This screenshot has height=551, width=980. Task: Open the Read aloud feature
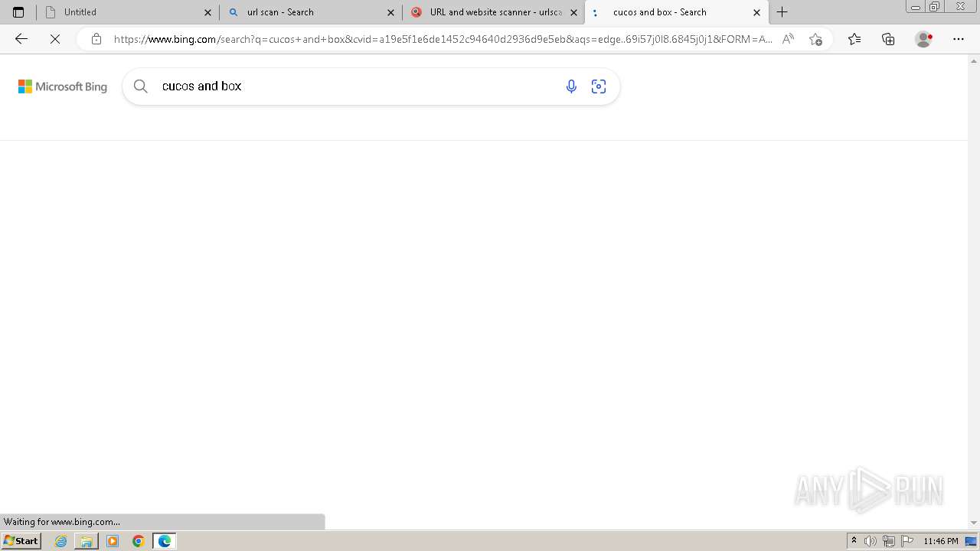[x=788, y=39]
